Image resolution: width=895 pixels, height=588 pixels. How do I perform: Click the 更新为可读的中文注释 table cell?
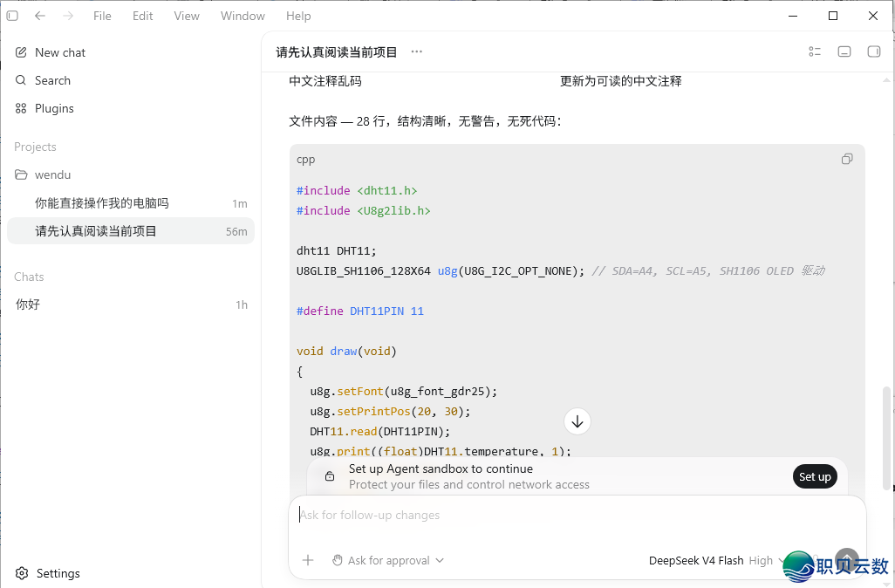coord(621,81)
